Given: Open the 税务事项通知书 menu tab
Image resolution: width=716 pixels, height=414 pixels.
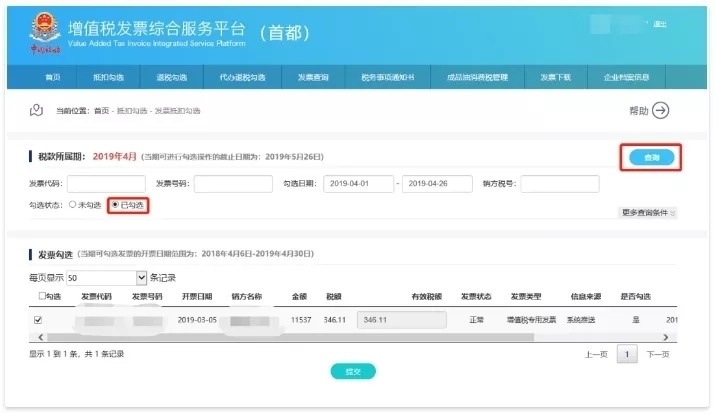Looking at the screenshot, I should tap(388, 77).
